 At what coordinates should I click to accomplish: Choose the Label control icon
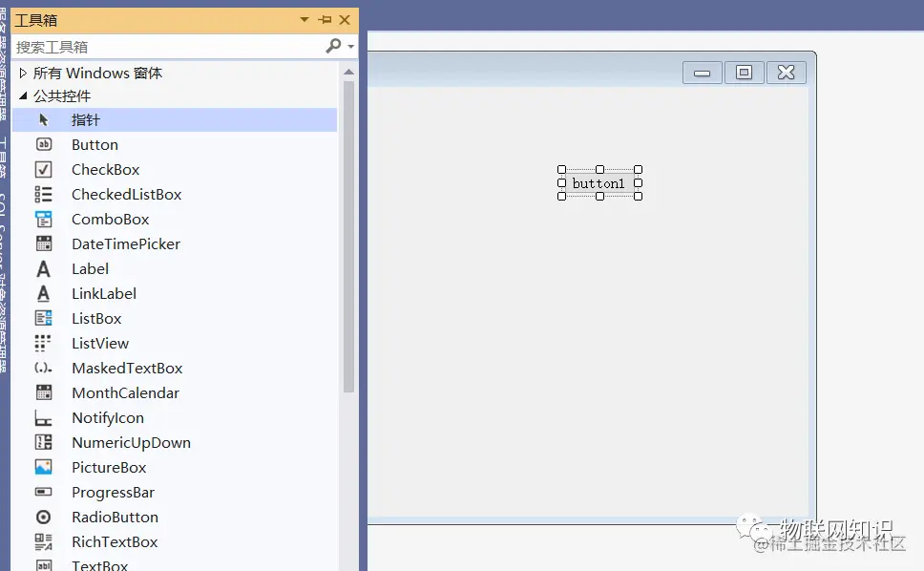click(44, 269)
